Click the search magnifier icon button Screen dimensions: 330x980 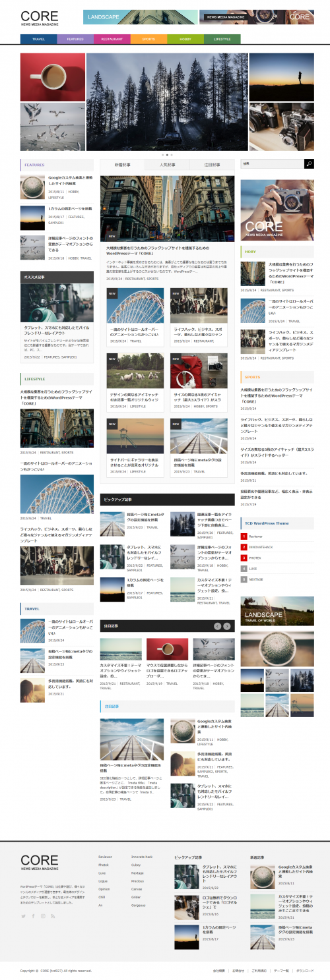(x=309, y=163)
